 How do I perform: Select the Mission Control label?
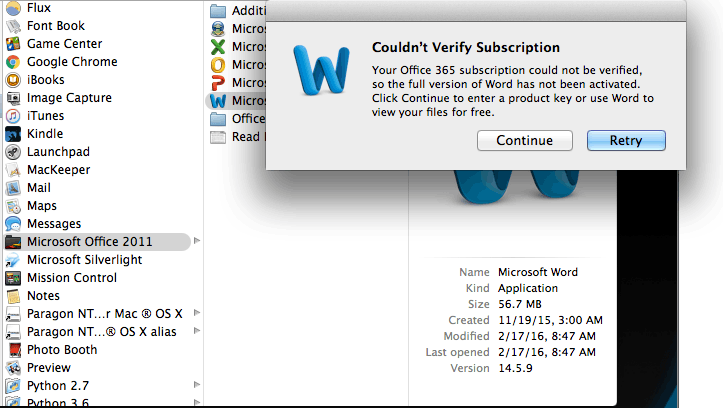point(72,278)
